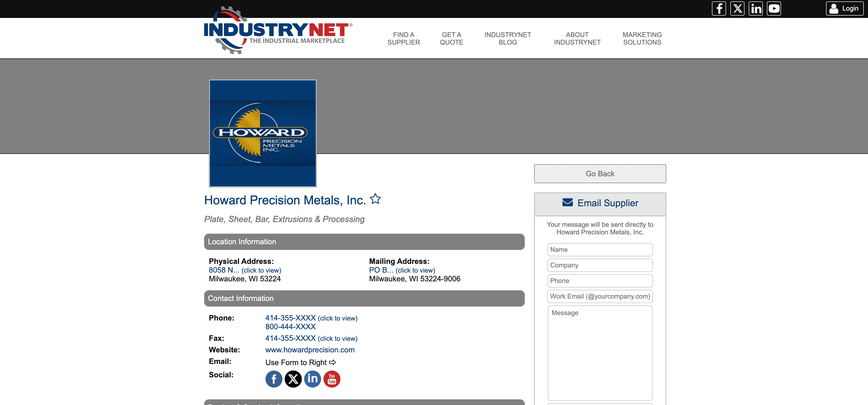The image size is (868, 405).
Task: Click the Howard Precision Metals, Inc. title
Action: [x=285, y=200]
